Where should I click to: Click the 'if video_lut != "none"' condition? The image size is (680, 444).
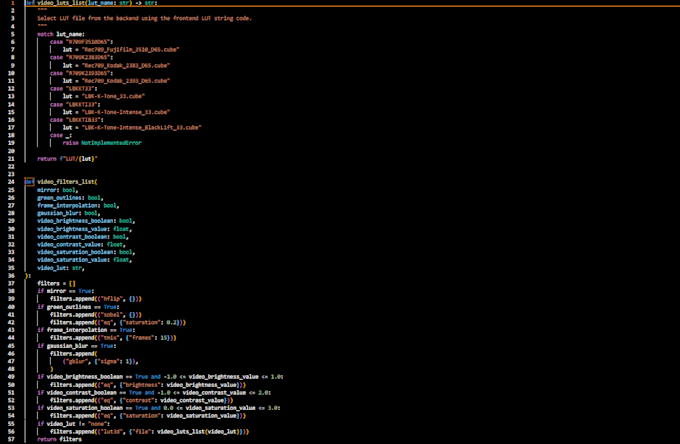73,424
